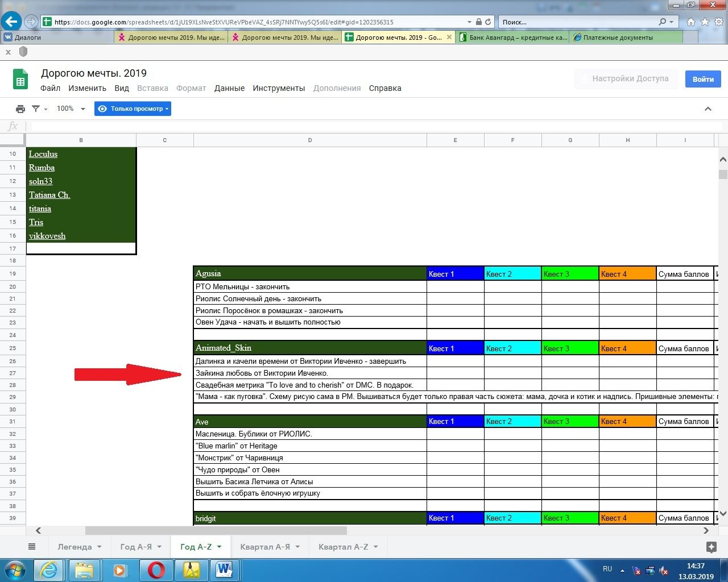Click the browser home icon
The width and height of the screenshot is (728, 582).
click(x=690, y=22)
